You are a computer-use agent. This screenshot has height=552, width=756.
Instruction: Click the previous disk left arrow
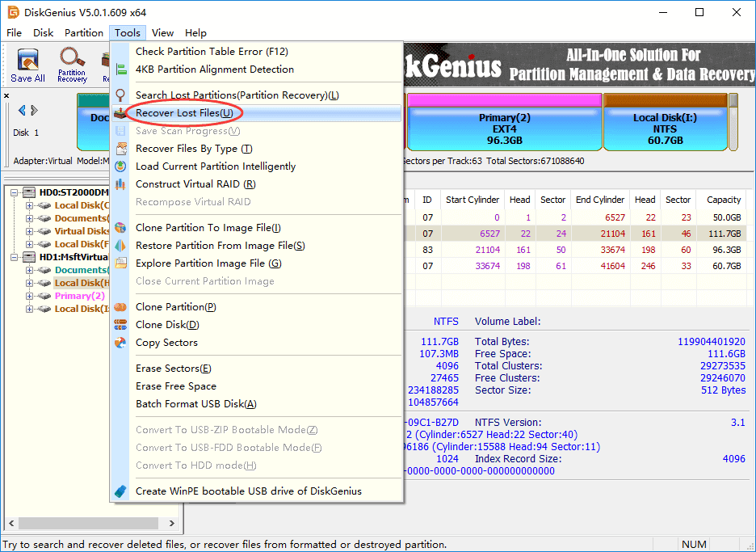[x=22, y=110]
